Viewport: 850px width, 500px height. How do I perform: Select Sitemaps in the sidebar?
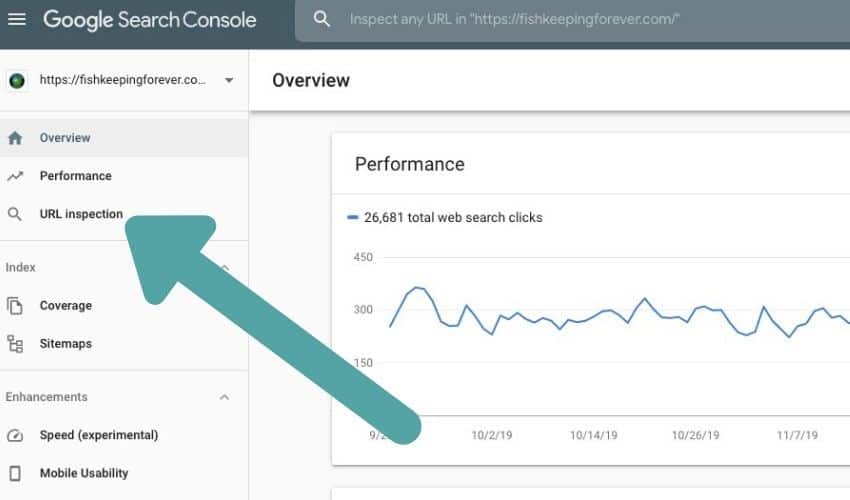[x=124, y=344]
